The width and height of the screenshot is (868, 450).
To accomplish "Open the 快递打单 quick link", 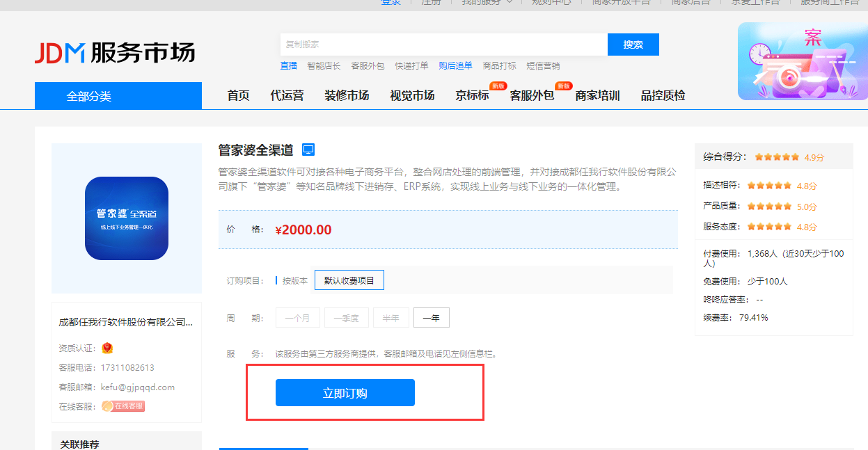I will (x=412, y=66).
